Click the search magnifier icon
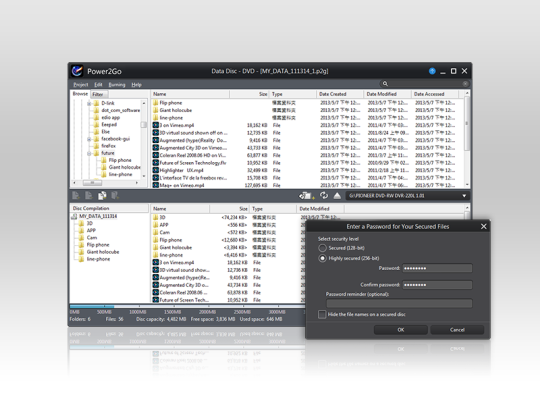 click(x=385, y=84)
